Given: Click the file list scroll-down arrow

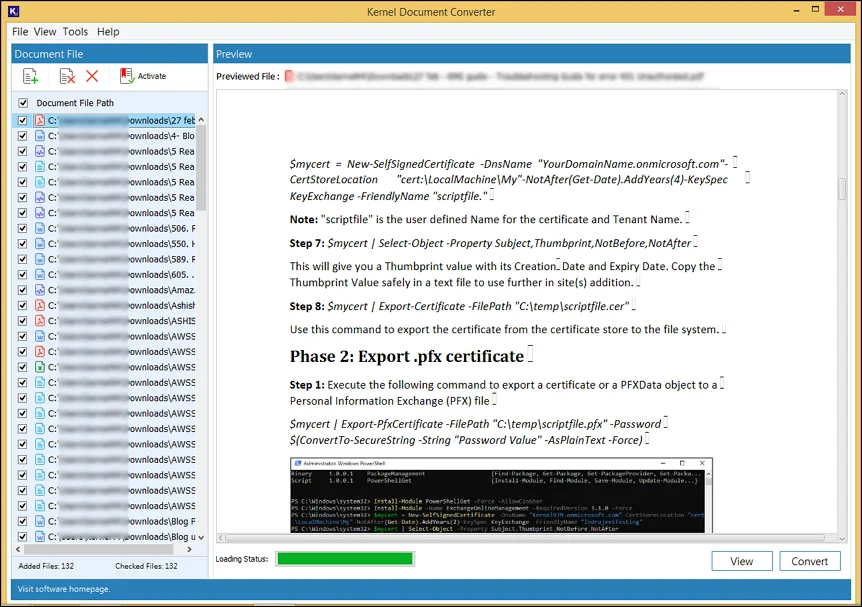Looking at the screenshot, I should [x=201, y=537].
